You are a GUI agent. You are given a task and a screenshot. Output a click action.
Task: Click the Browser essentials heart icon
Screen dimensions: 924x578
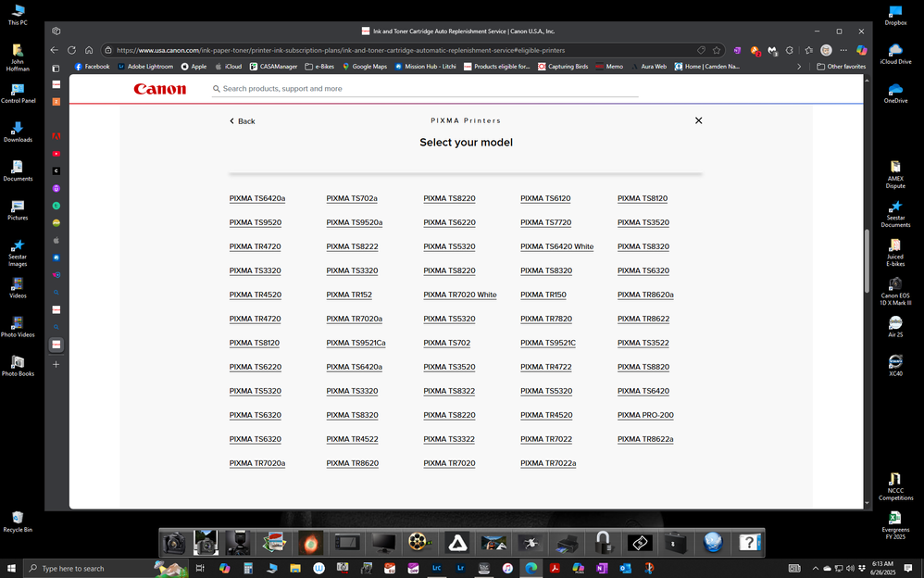point(791,49)
